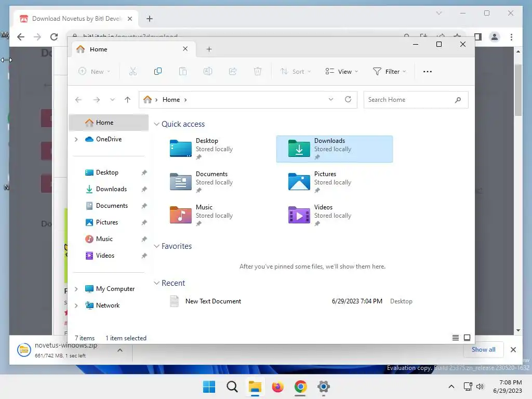Select Download Novetus Chrome tab
The image size is (532, 399).
click(x=76, y=19)
